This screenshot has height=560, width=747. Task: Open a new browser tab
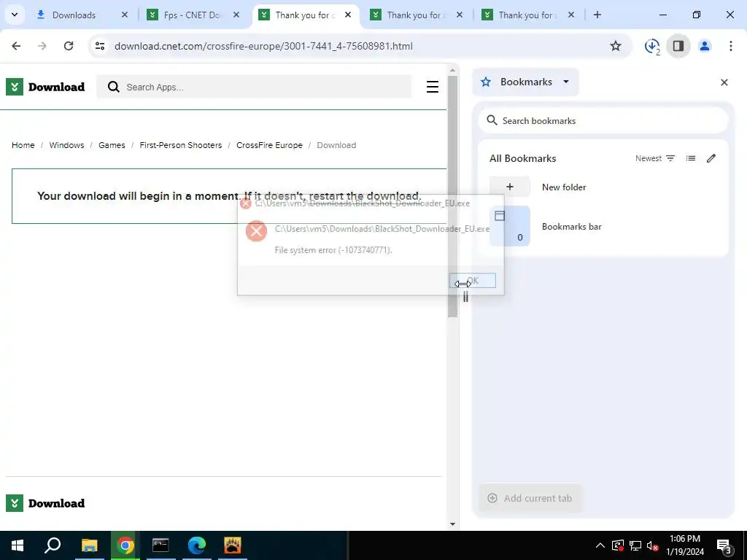597,15
